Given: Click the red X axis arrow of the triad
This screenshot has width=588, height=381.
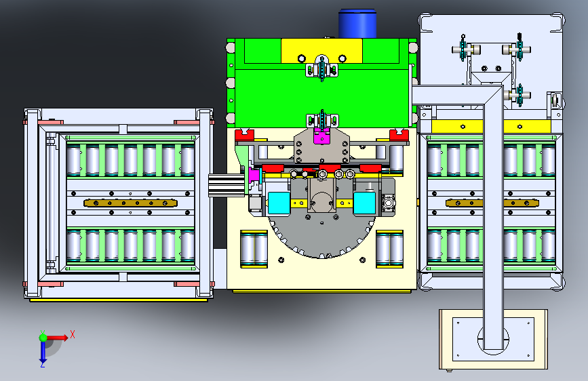Looking at the screenshot, I should point(57,338).
